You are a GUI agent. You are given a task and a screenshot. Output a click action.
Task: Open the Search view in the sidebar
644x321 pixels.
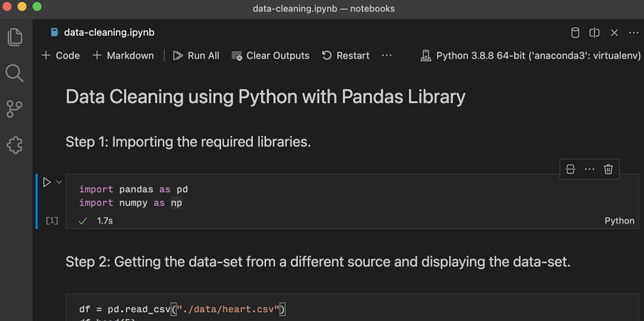coord(14,73)
